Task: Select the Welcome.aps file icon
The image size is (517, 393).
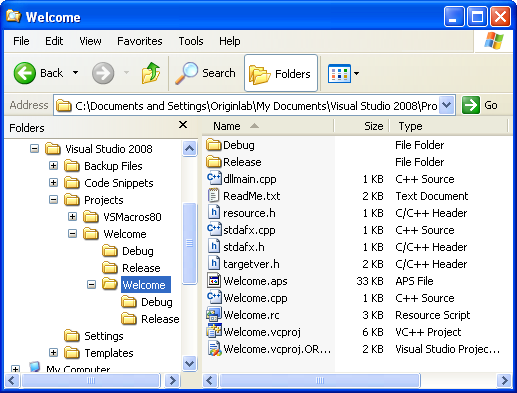Action: click(214, 280)
